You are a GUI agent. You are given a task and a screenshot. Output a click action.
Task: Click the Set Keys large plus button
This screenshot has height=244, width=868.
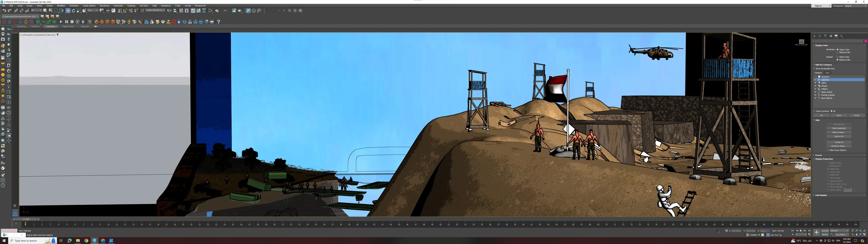[817, 232]
